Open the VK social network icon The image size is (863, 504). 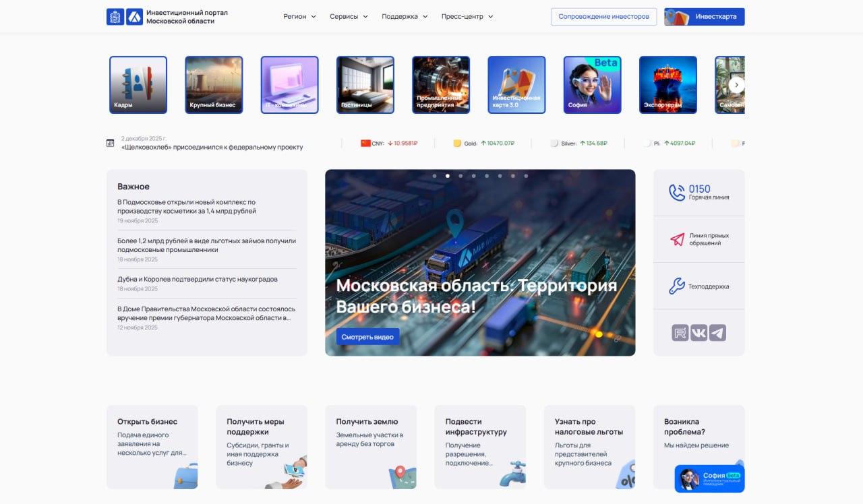698,333
